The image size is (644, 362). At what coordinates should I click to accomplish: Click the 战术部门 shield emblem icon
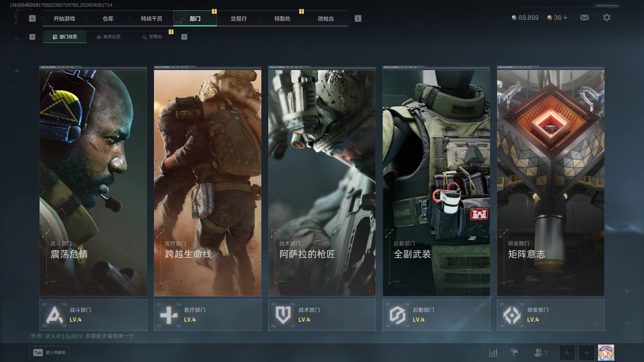coord(283,315)
